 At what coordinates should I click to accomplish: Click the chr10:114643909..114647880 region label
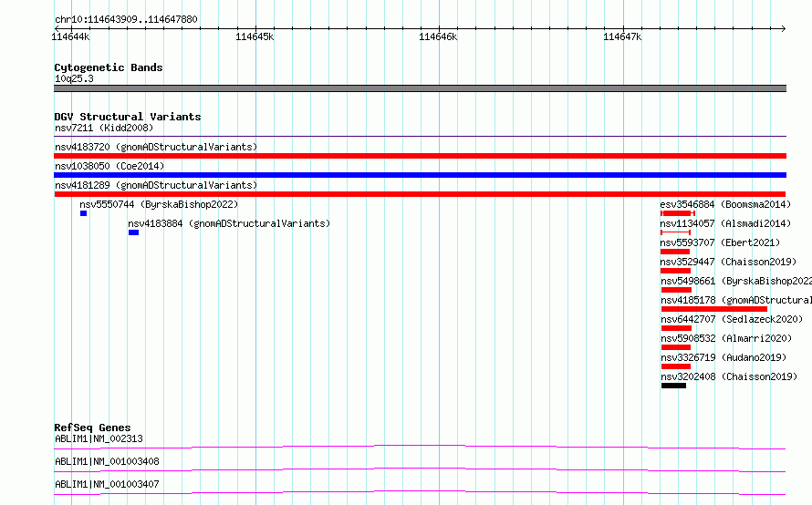click(x=126, y=19)
